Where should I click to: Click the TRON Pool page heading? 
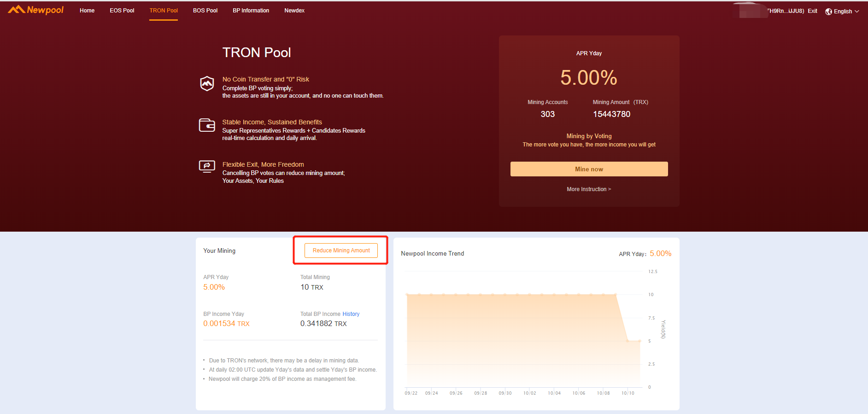coord(257,52)
